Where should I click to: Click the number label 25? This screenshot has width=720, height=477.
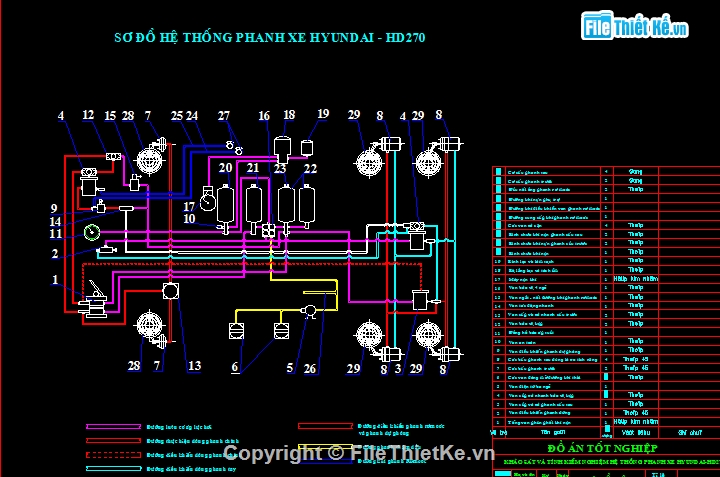[x=177, y=116]
